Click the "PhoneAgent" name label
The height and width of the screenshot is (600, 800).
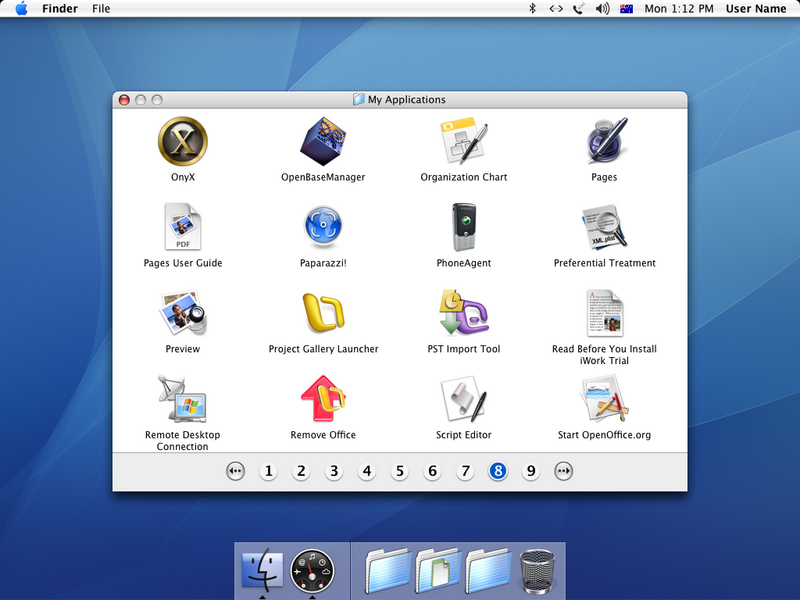point(464,263)
